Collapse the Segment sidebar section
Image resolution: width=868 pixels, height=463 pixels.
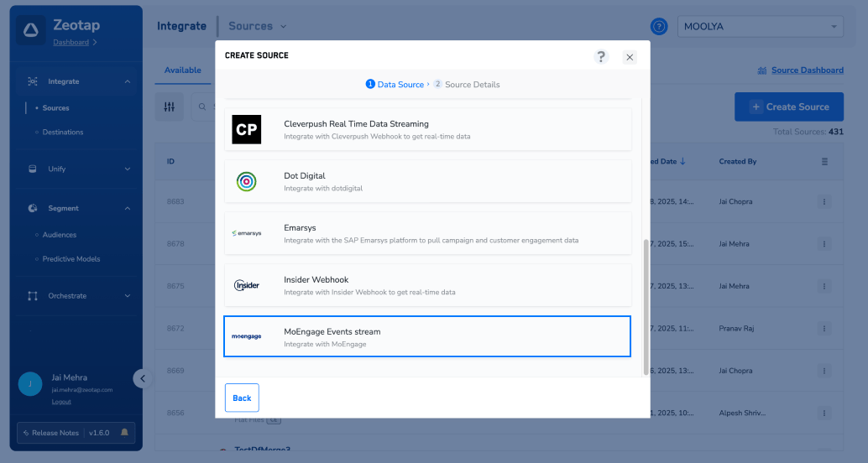pyautogui.click(x=128, y=208)
